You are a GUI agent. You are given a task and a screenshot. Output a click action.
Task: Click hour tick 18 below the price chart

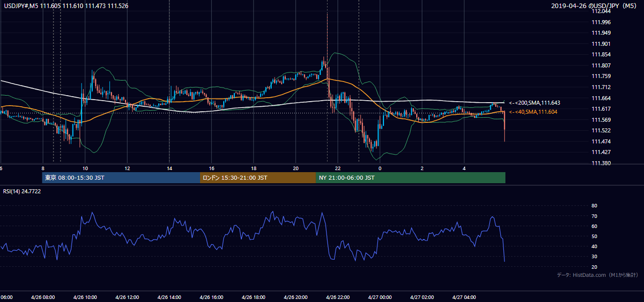(253, 169)
